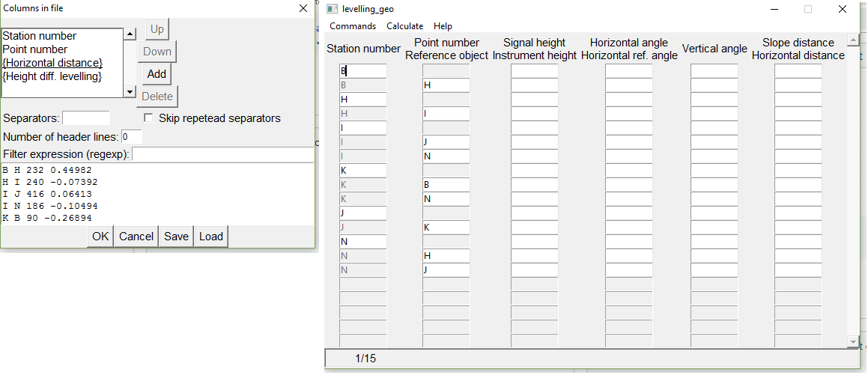This screenshot has width=868, height=378.
Task: Click vertical angle cell in first row
Action: tap(714, 71)
